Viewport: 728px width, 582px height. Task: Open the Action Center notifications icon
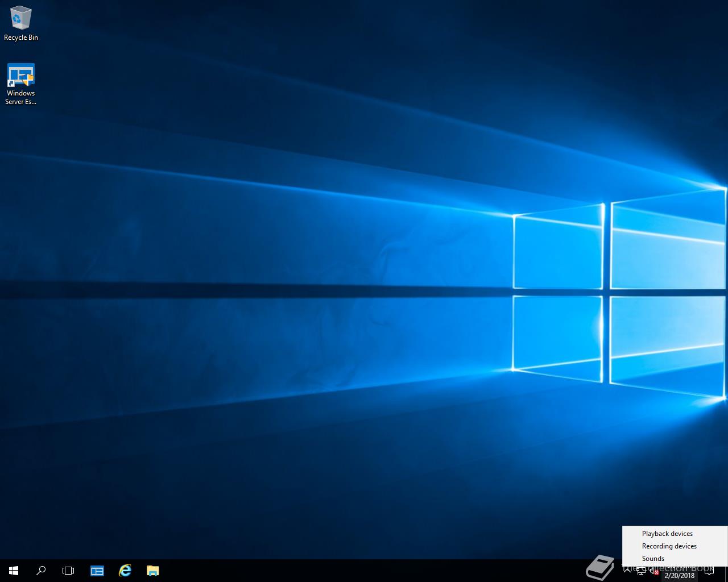[x=709, y=571]
